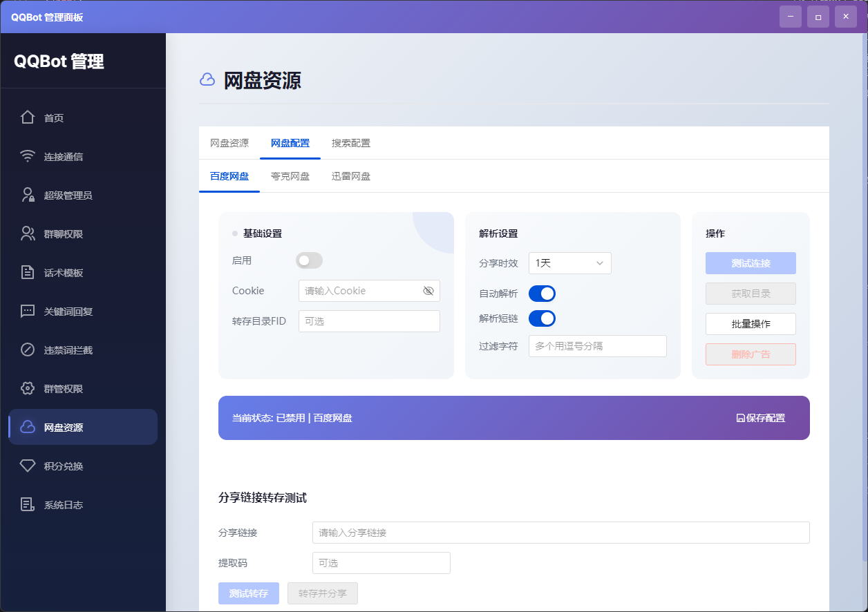Turn off the 解析短链 switch
The width and height of the screenshot is (868, 612).
pos(542,318)
